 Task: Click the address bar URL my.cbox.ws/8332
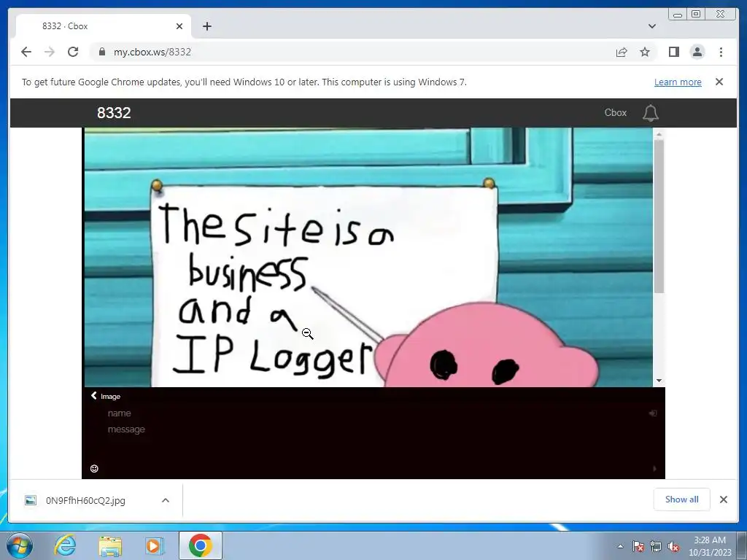click(x=152, y=52)
